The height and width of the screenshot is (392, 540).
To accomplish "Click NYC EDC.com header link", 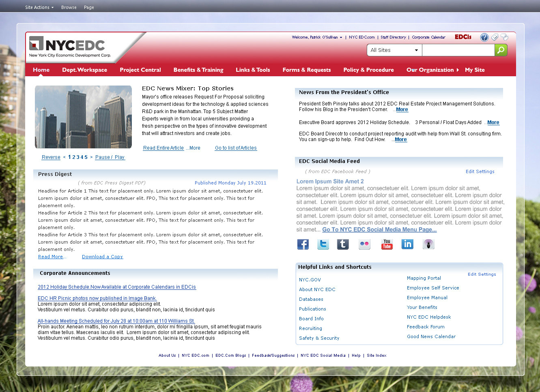I will (362, 37).
